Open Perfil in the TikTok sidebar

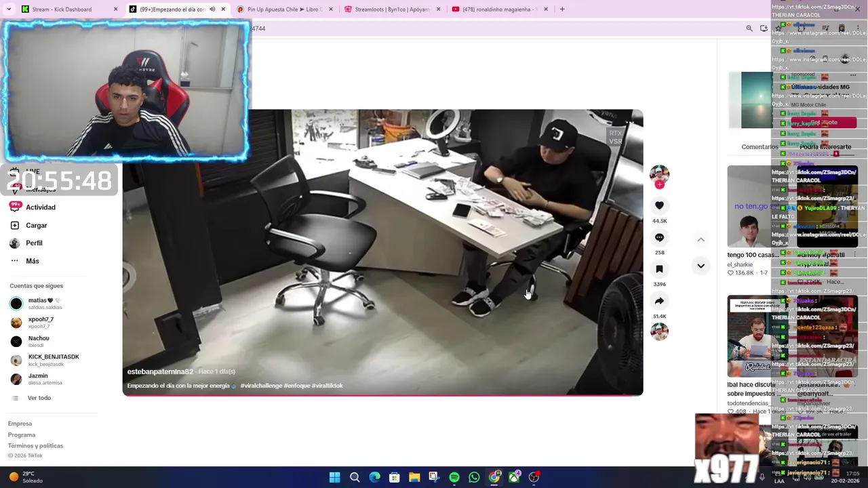[x=34, y=243]
